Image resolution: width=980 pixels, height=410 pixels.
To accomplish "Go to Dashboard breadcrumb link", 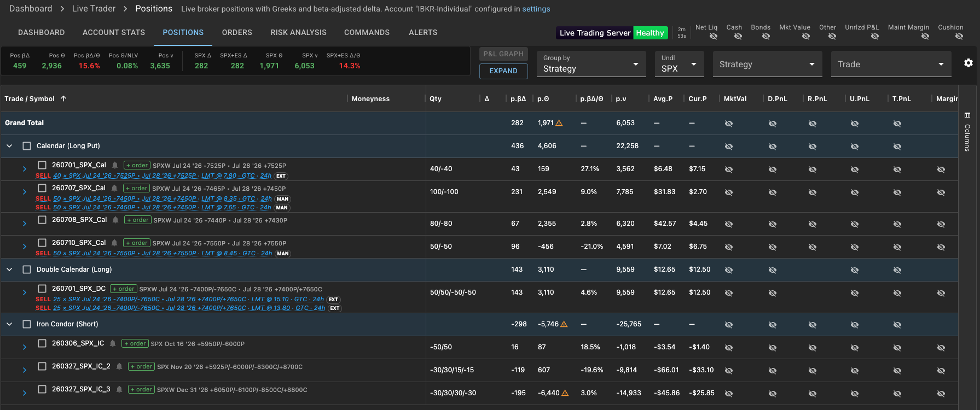I will [31, 9].
